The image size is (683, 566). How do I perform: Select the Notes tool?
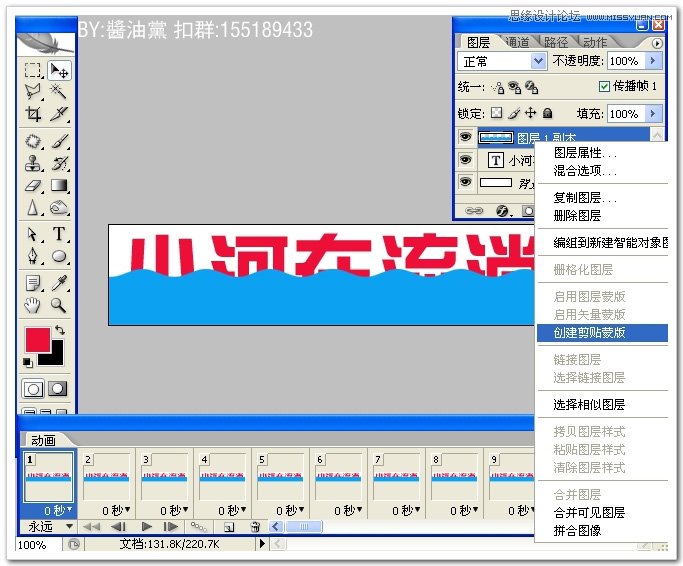point(33,283)
